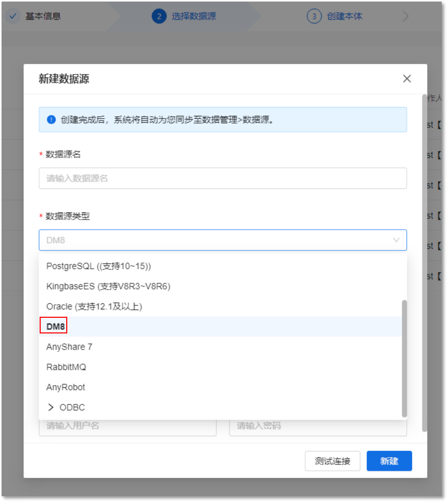Go to 基本信息 step
Screen dimensions: 448x502
click(x=43, y=16)
